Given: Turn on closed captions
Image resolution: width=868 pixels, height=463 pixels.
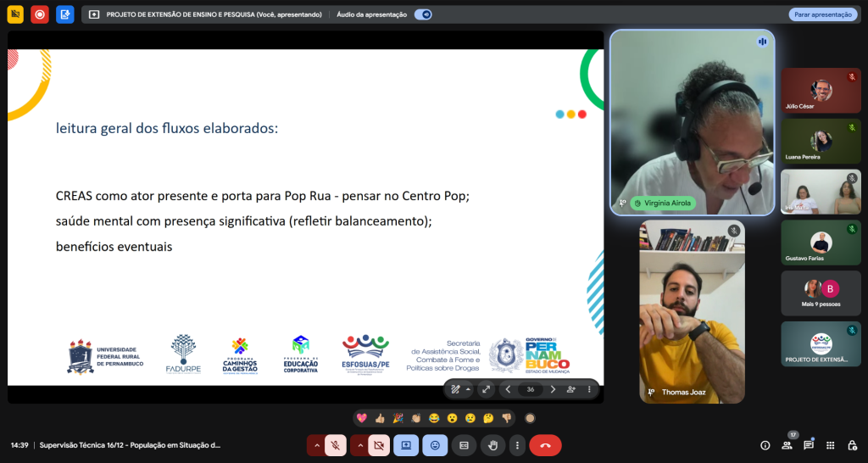Looking at the screenshot, I should click(x=464, y=445).
